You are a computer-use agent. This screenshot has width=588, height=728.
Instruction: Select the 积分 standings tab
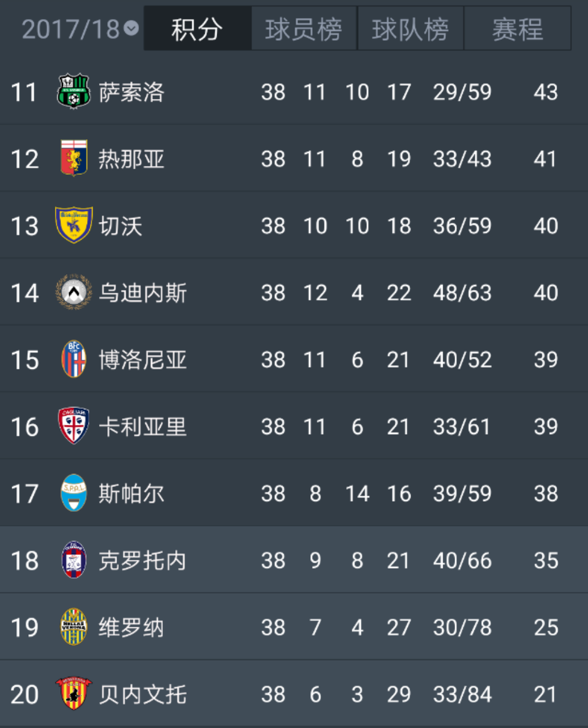pos(197,29)
